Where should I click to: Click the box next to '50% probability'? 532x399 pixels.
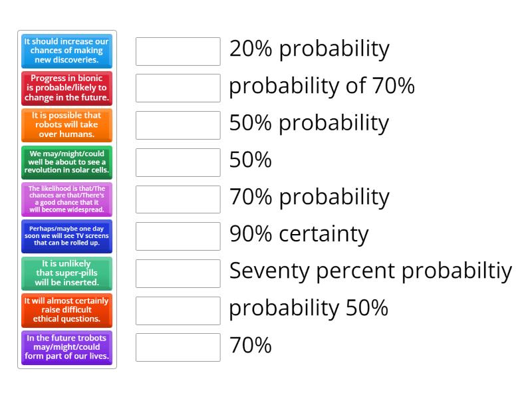click(x=177, y=124)
